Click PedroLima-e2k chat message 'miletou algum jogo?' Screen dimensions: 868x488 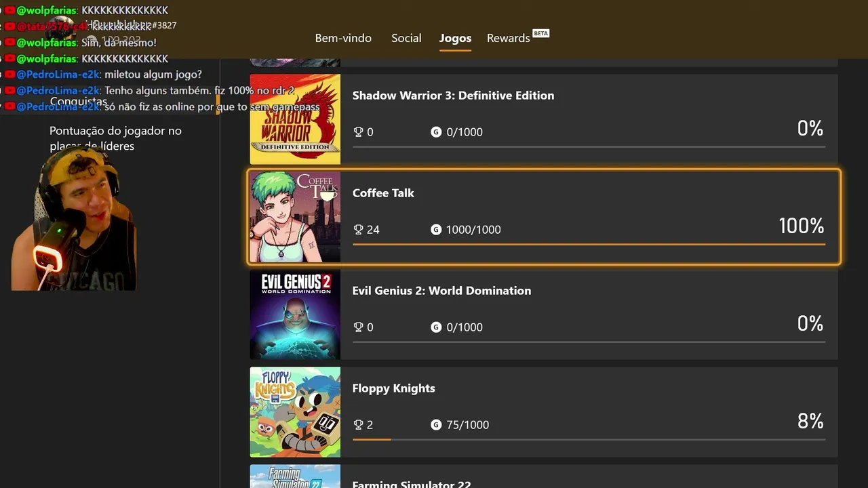pos(153,75)
